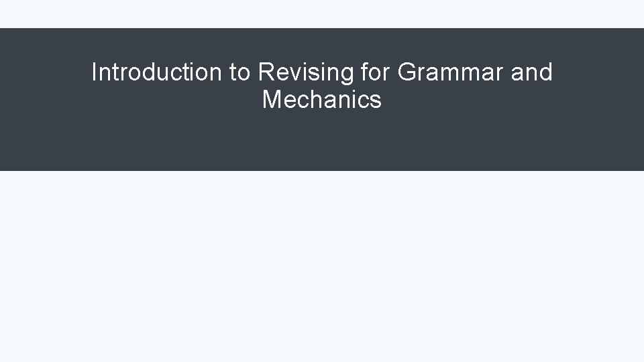This screenshot has width=644, height=362.
Task: Click the letter "s" ending Mechanics
Action: pyautogui.click(x=377, y=102)
